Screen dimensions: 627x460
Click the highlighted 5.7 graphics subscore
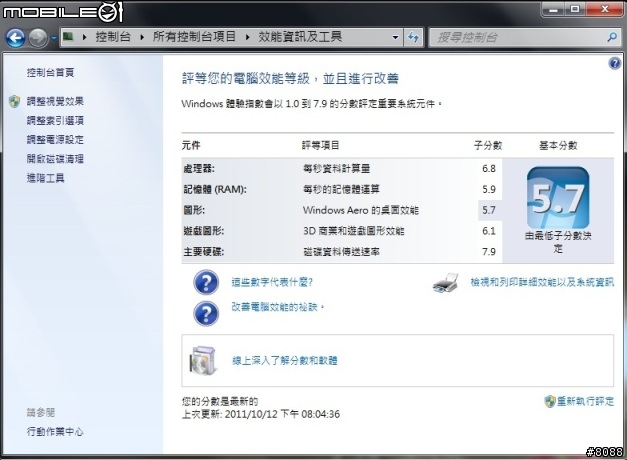[489, 210]
